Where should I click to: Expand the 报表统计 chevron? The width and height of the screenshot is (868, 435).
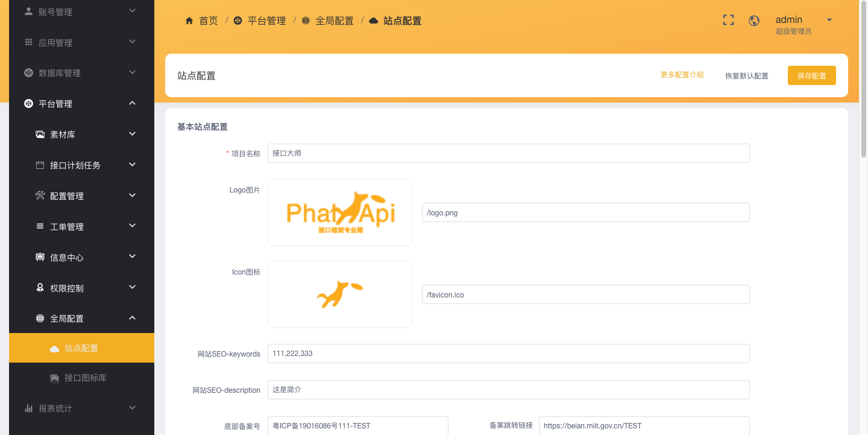pos(133,408)
